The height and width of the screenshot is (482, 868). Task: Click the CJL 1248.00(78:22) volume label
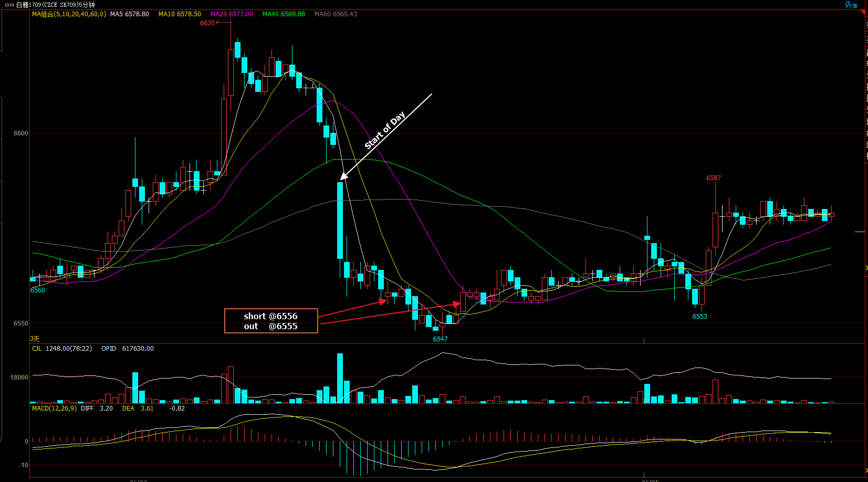pyautogui.click(x=62, y=349)
